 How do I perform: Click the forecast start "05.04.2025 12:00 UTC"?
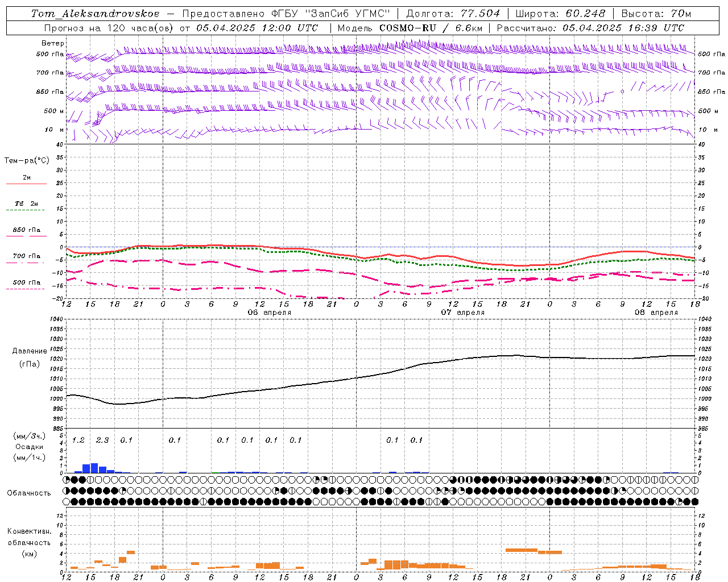(257, 28)
